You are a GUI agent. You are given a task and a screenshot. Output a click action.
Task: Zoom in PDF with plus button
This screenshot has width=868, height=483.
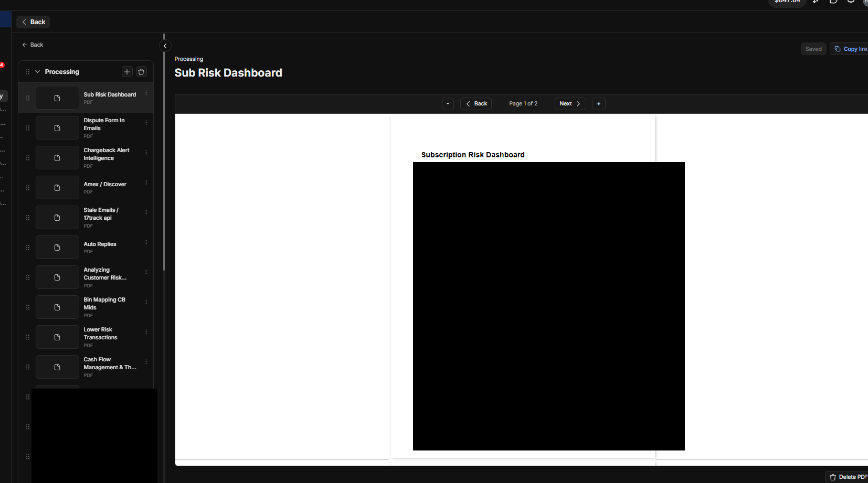click(599, 104)
